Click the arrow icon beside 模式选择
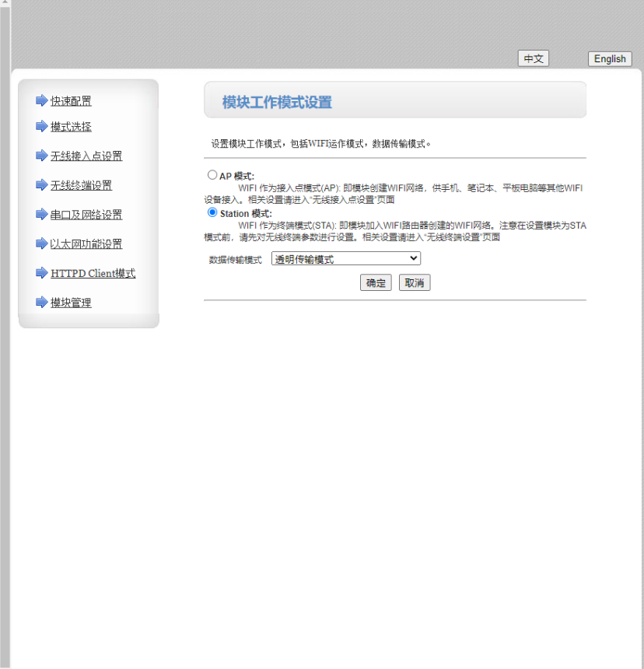The image size is (644, 669). (42, 126)
